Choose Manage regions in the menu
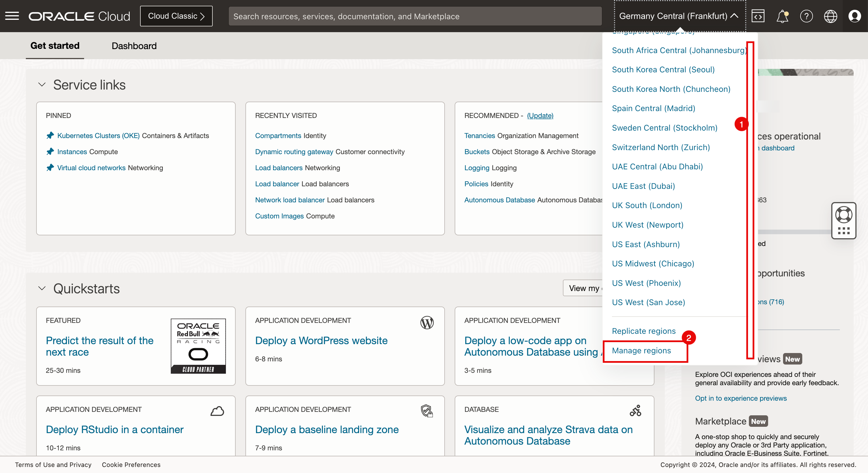The image size is (868, 473). click(x=641, y=350)
